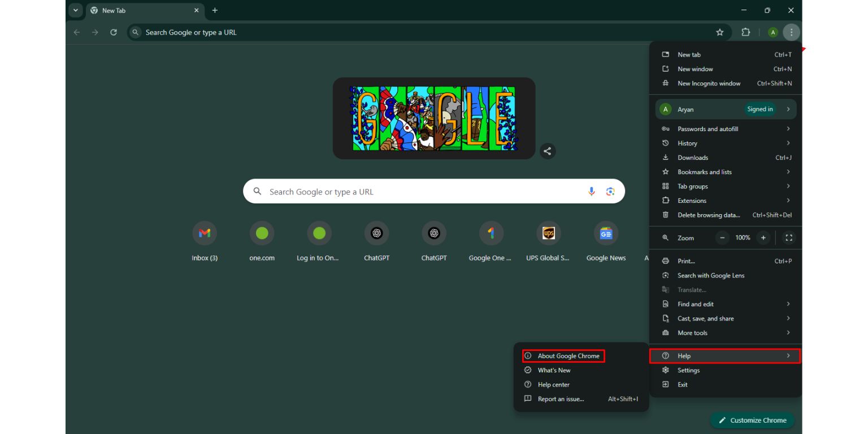Open the Gmail Inbox (3) shortcut
868x434 pixels.
(x=205, y=242)
